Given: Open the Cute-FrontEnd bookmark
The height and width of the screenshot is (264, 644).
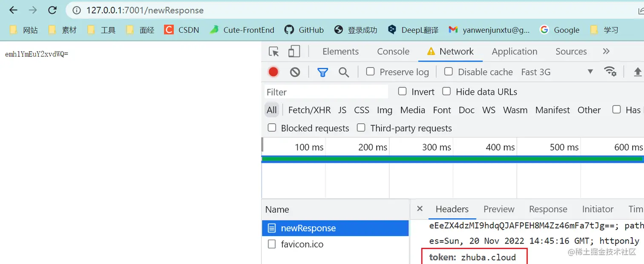Looking at the screenshot, I should (242, 30).
